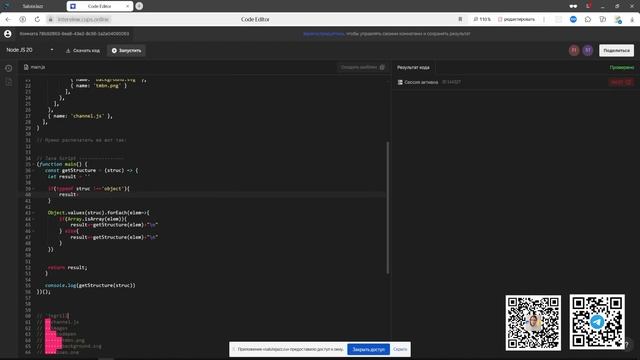
Task: Click the downloads arrow icon in browser toolbar
Action: pyautogui.click(x=632, y=19)
